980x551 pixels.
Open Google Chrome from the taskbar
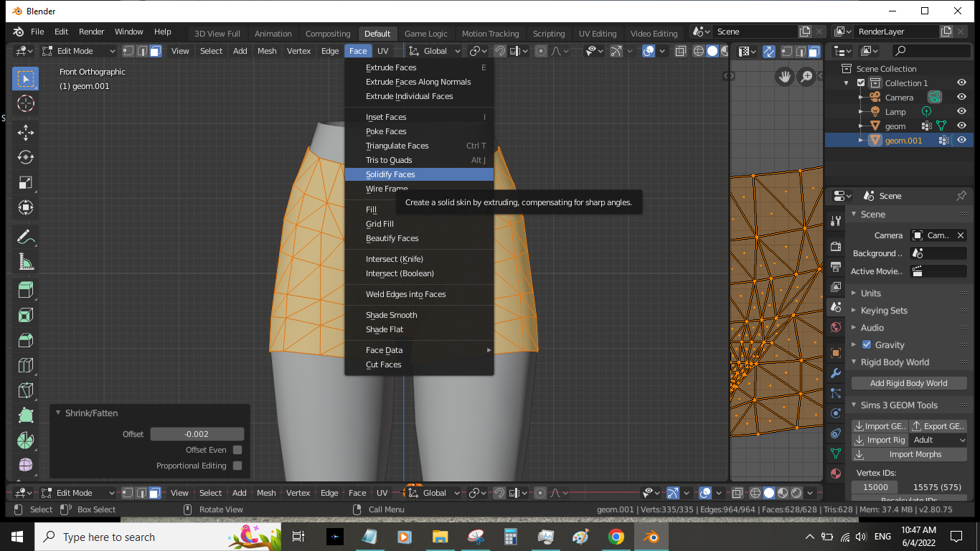click(616, 537)
